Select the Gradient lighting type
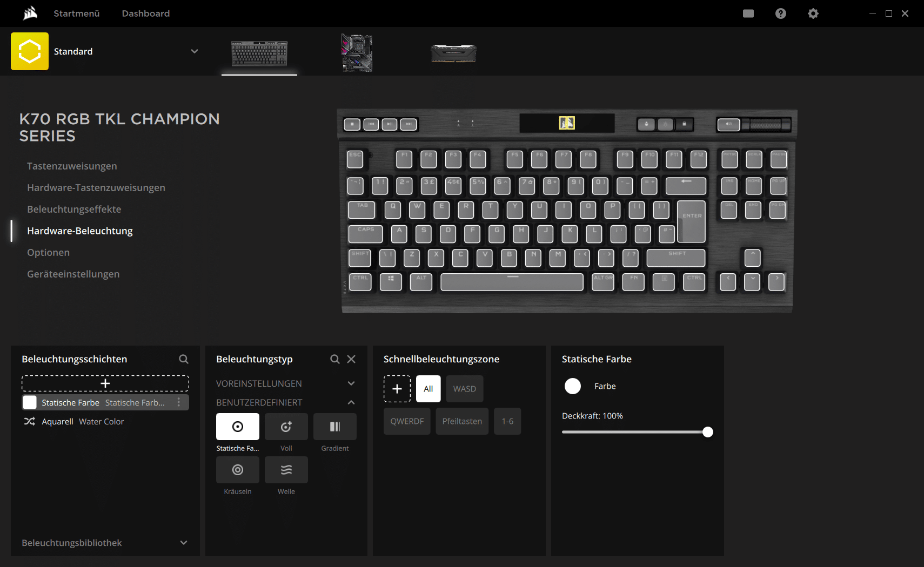Image resolution: width=924 pixels, height=567 pixels. 334,427
